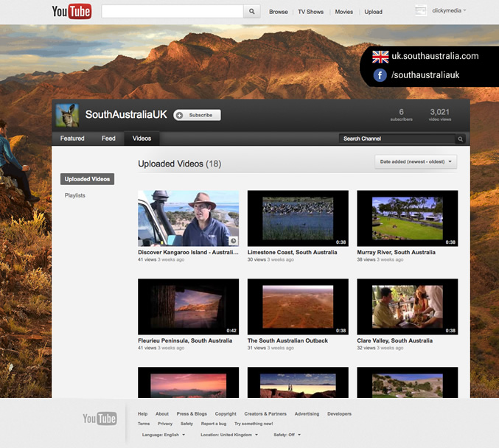
Task: Subscribe to the SouthAustraliaUK channel
Action: click(x=197, y=115)
